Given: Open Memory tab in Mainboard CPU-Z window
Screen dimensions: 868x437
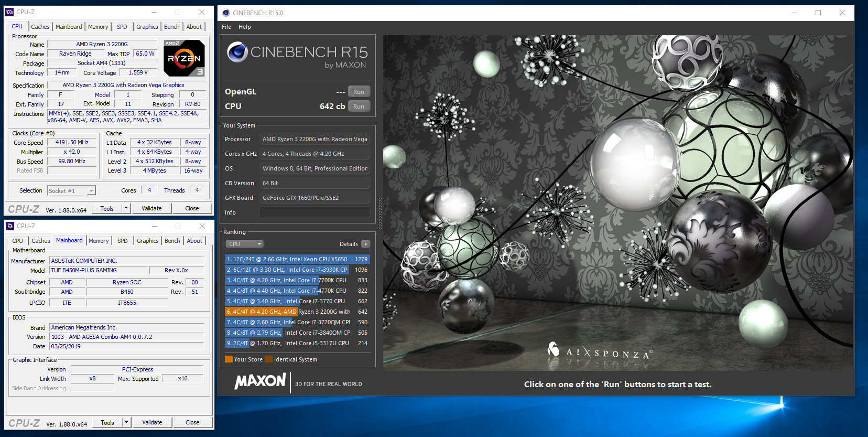Looking at the screenshot, I should click(99, 241).
